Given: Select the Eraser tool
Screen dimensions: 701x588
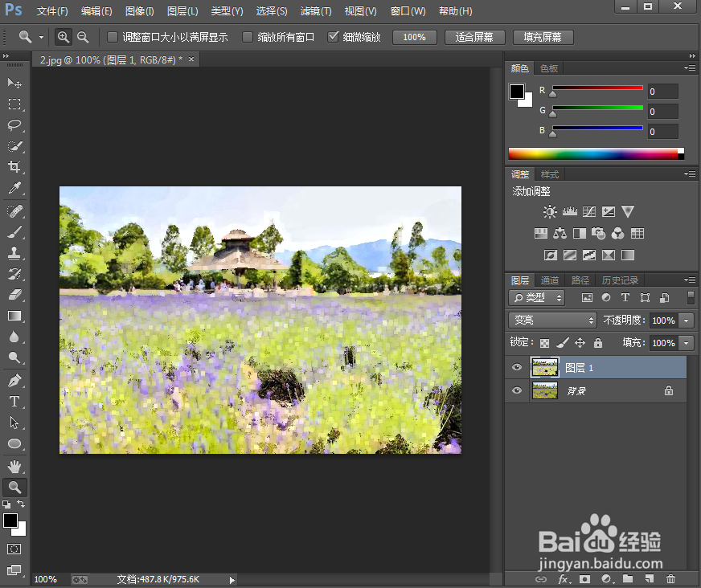Looking at the screenshot, I should [14, 295].
